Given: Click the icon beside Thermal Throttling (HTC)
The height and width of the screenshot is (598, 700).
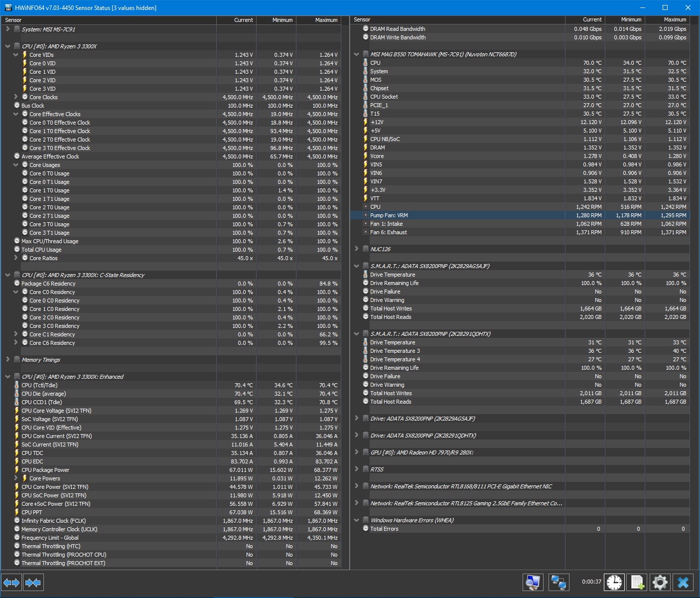Looking at the screenshot, I should tap(17, 546).
